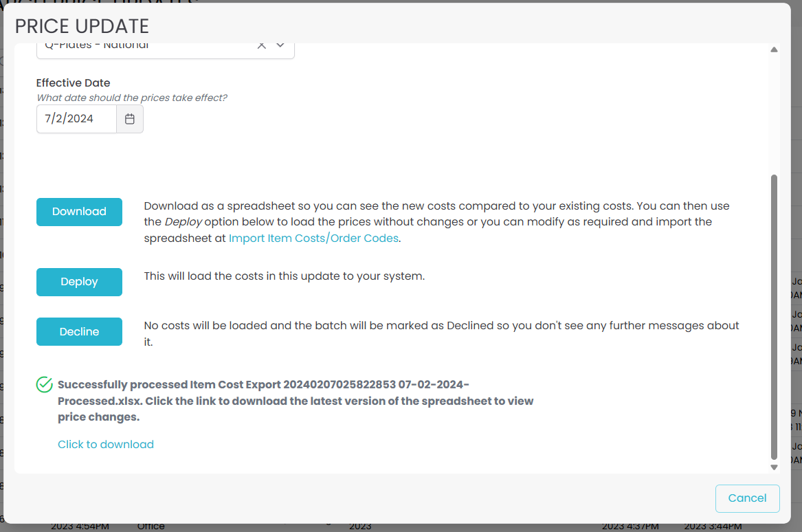
Task: Cancel the Price Update dialog
Action: pos(747,498)
